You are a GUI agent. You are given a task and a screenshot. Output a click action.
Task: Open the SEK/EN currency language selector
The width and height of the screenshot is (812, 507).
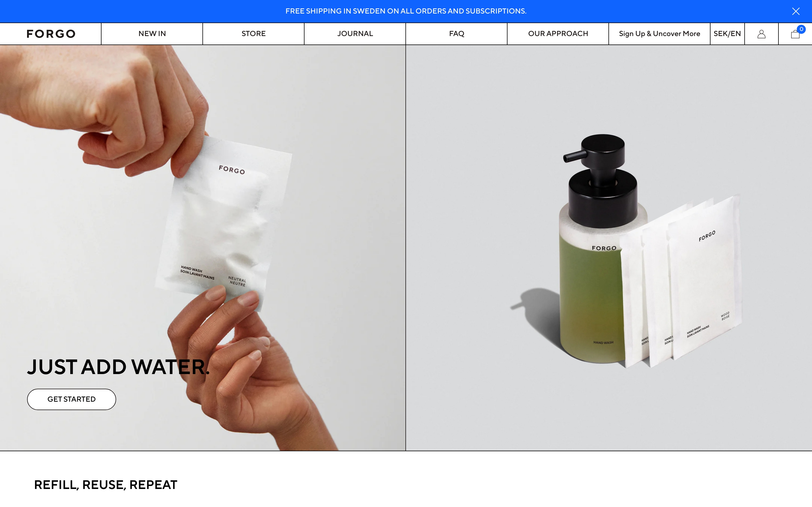point(727,34)
